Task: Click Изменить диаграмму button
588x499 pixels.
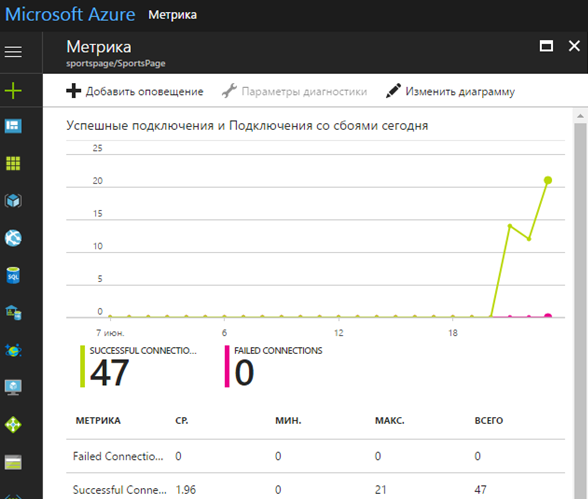Action: tap(450, 91)
